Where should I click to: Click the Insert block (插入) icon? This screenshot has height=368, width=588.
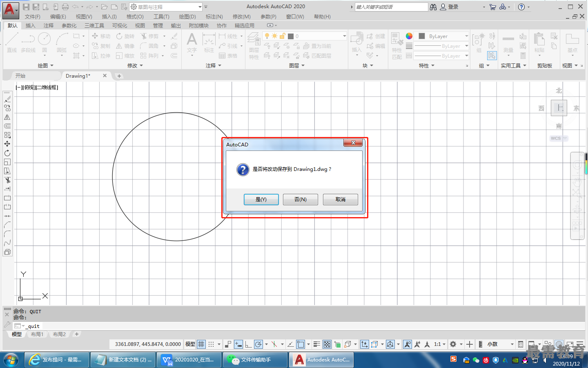click(x=357, y=43)
